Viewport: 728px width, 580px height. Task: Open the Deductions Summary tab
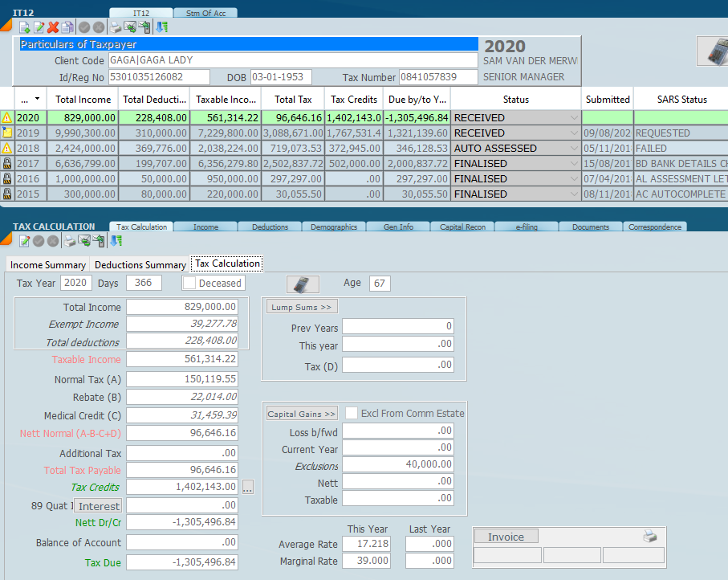click(x=140, y=264)
